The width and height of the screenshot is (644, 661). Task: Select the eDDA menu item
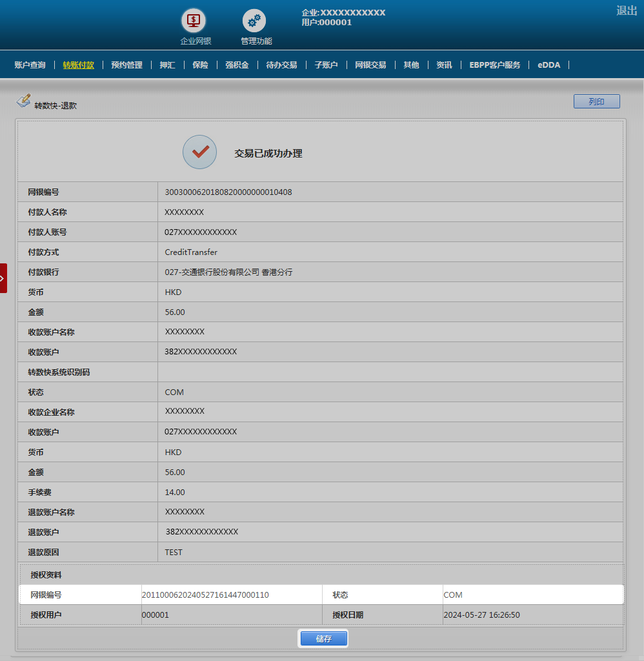pos(549,65)
